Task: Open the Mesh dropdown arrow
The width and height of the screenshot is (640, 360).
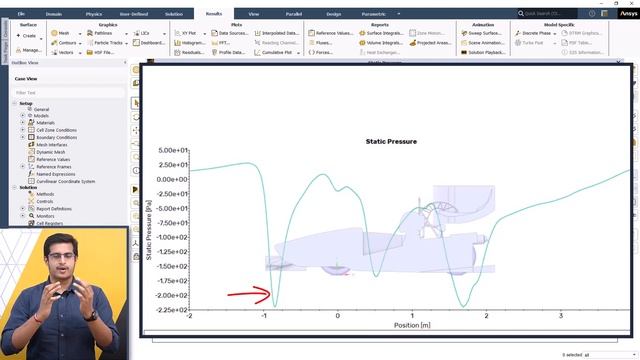Action: [x=80, y=33]
